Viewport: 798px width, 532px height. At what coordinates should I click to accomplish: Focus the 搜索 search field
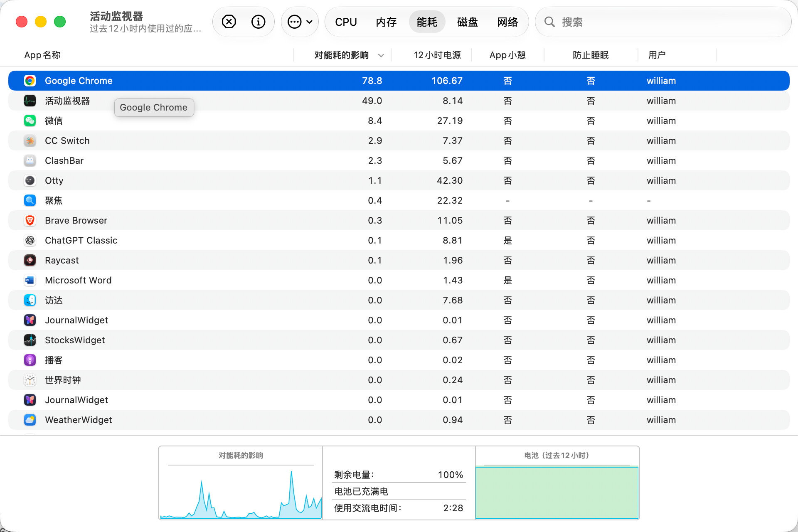[663, 22]
